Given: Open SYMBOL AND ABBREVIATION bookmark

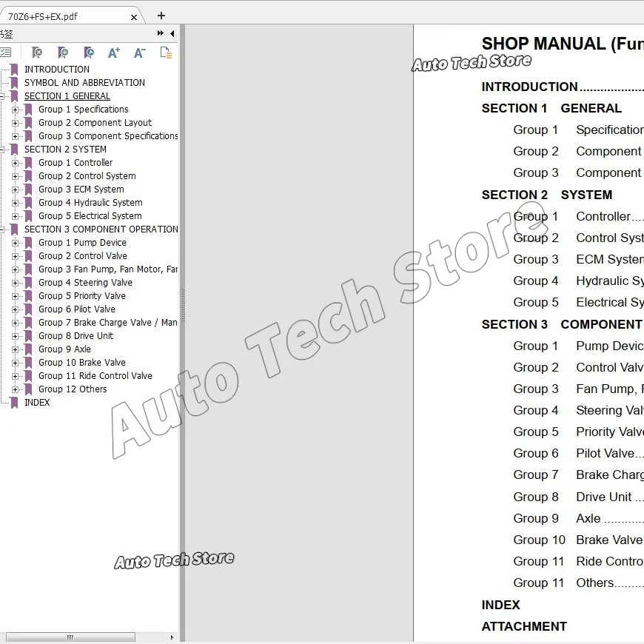Looking at the screenshot, I should (84, 83).
